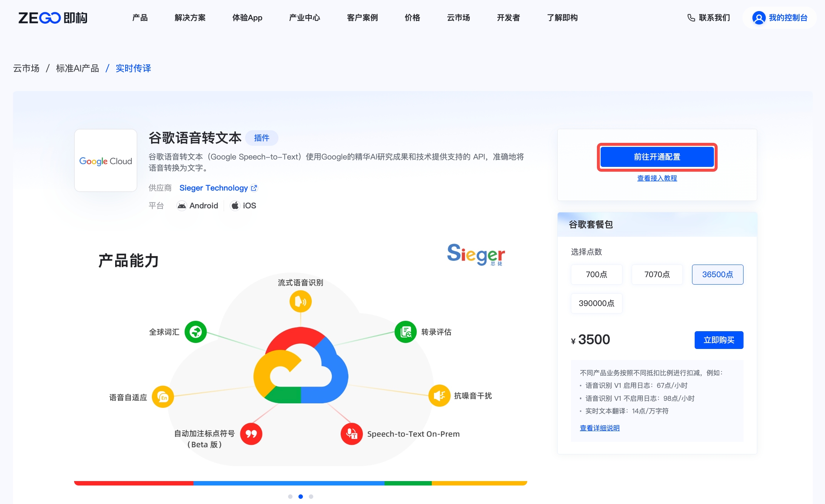Click the 语音自适应 icon
Screen dimensions: 825x504
coord(163,397)
